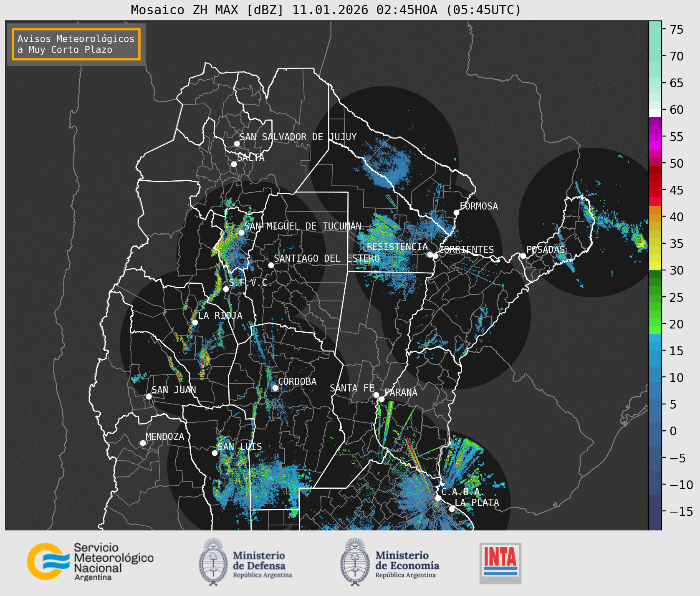This screenshot has height=596, width=700.
Task: Select the Salta city marker dot
Action: 234,164
